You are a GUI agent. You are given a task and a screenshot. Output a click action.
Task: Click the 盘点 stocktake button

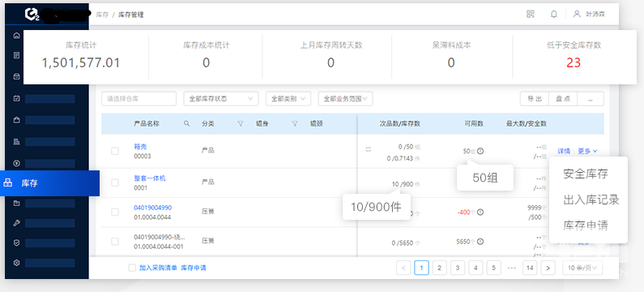[x=563, y=99]
